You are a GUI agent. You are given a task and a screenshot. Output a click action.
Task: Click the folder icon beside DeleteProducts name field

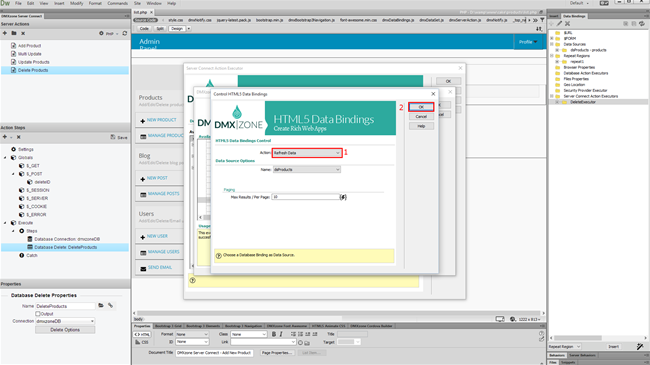coord(101,306)
